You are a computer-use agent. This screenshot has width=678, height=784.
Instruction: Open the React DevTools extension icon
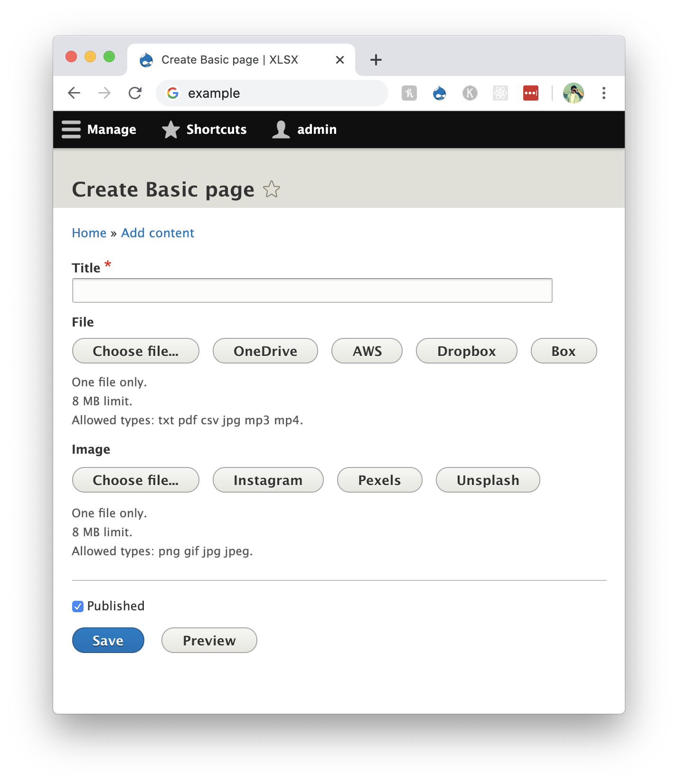pyautogui.click(x=500, y=93)
